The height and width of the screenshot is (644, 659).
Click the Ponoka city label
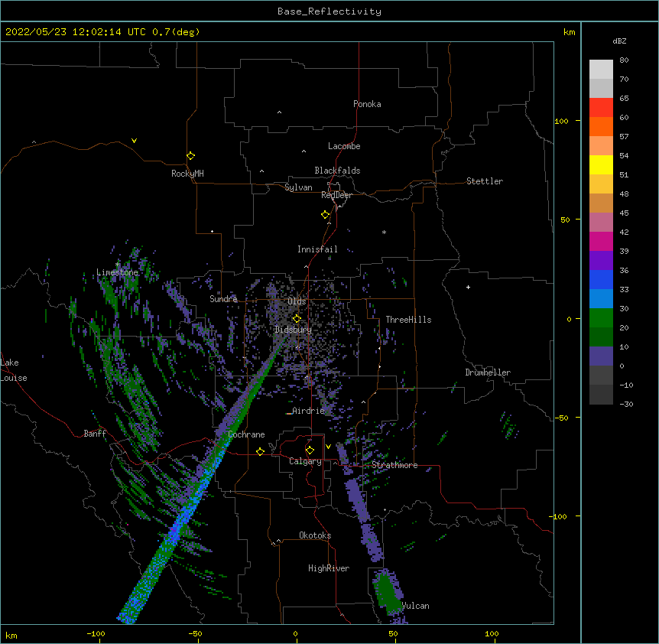click(367, 104)
